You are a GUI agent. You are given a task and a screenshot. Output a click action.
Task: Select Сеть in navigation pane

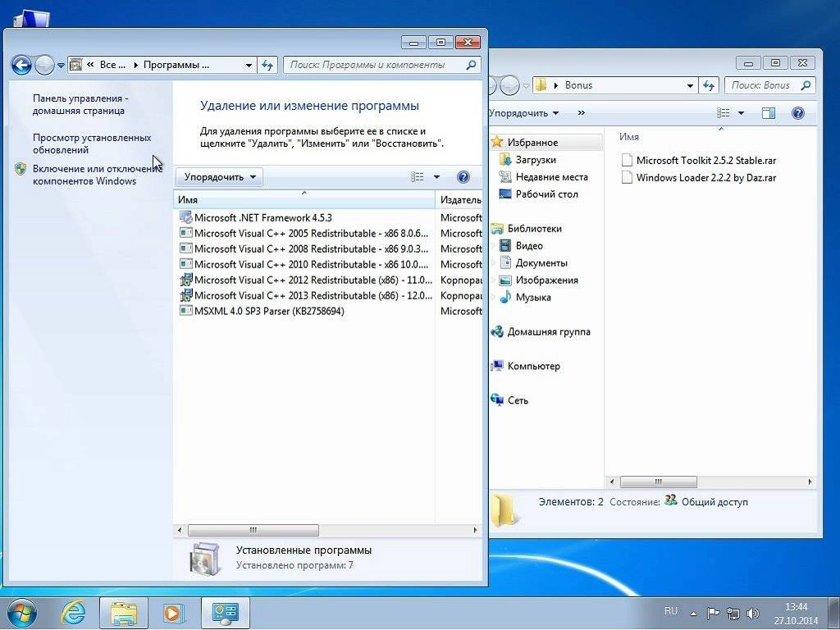click(518, 400)
